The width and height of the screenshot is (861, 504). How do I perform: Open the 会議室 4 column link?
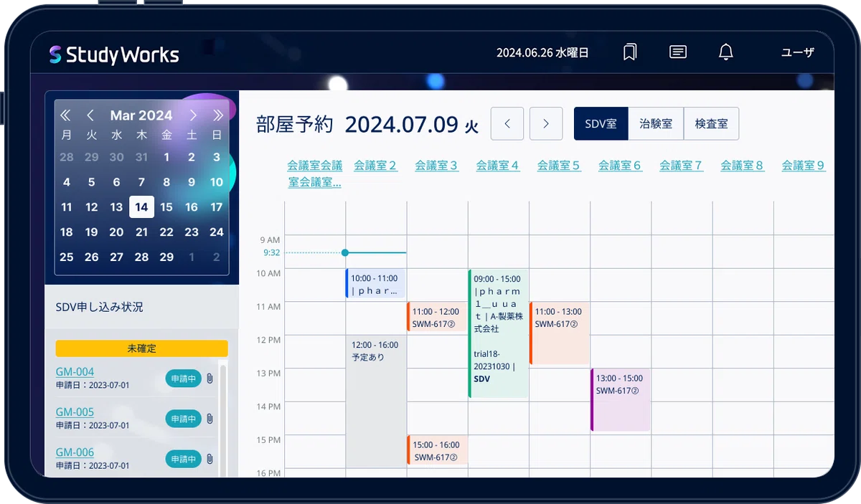(498, 166)
